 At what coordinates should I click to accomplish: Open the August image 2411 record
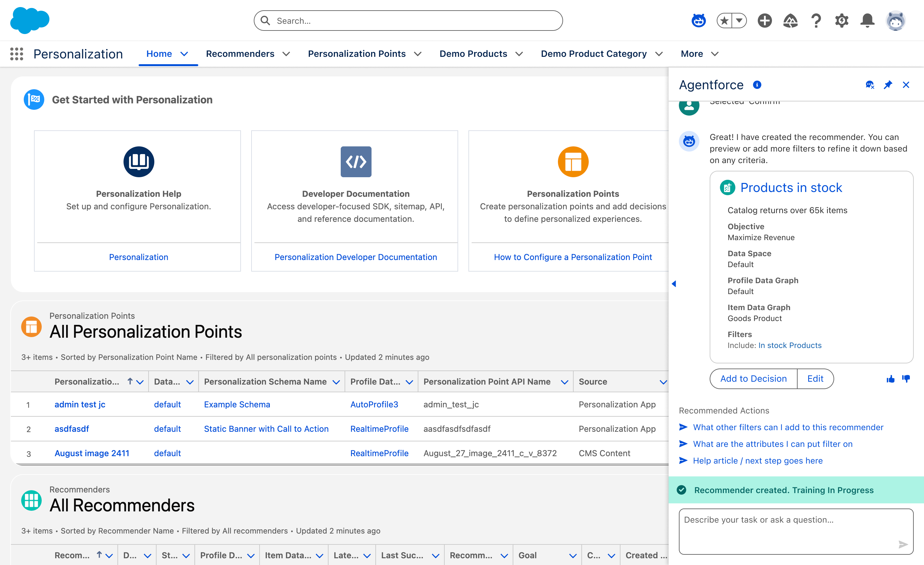click(92, 453)
